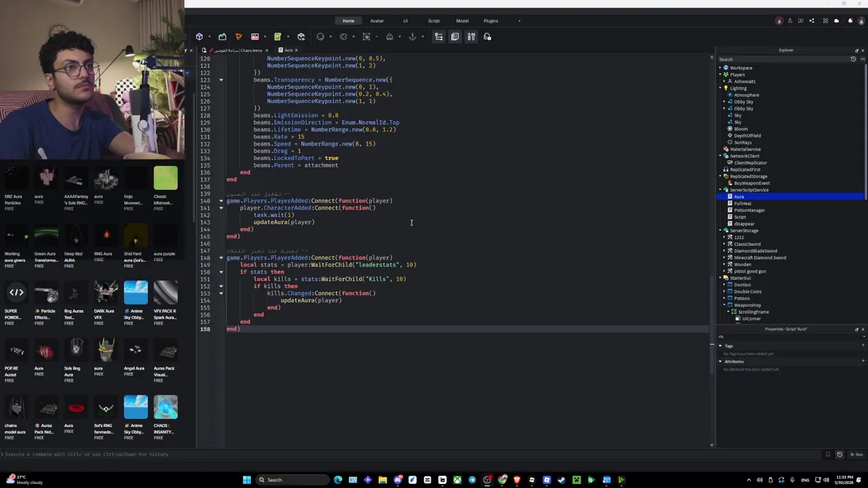Image resolution: width=868 pixels, height=488 pixels.
Task: Click the green Terrain icon in toolbar
Action: coord(222,37)
